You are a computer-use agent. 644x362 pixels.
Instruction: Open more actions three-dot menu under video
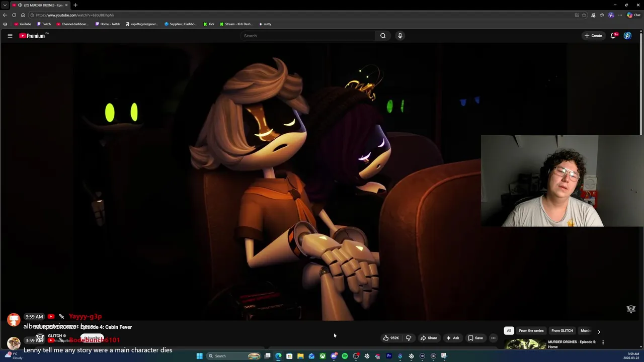pos(493,338)
